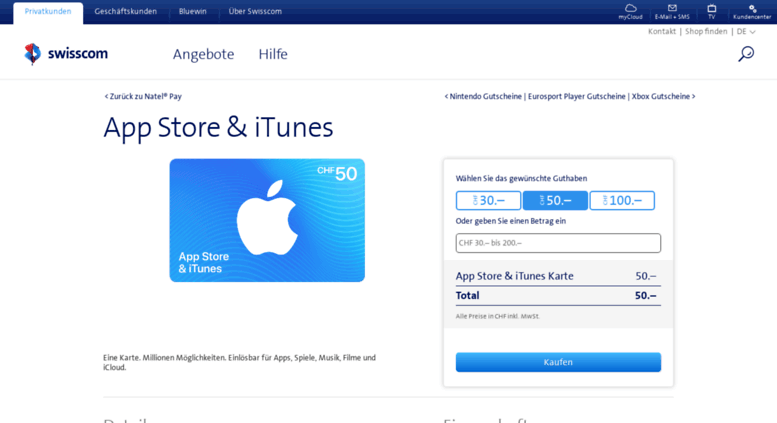Screen dimensions: 777x423
Task: Open E-Mail + SMS icon
Action: pyautogui.click(x=672, y=11)
